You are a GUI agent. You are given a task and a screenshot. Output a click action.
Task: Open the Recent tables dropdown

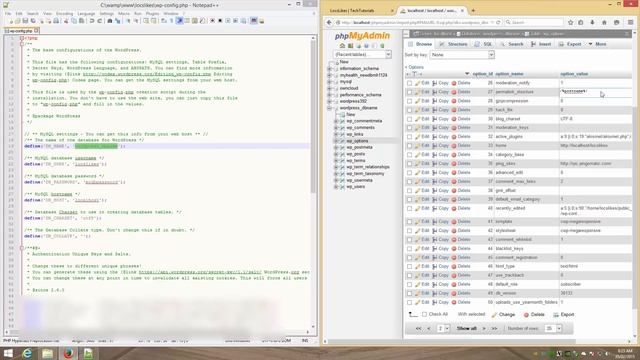362,54
